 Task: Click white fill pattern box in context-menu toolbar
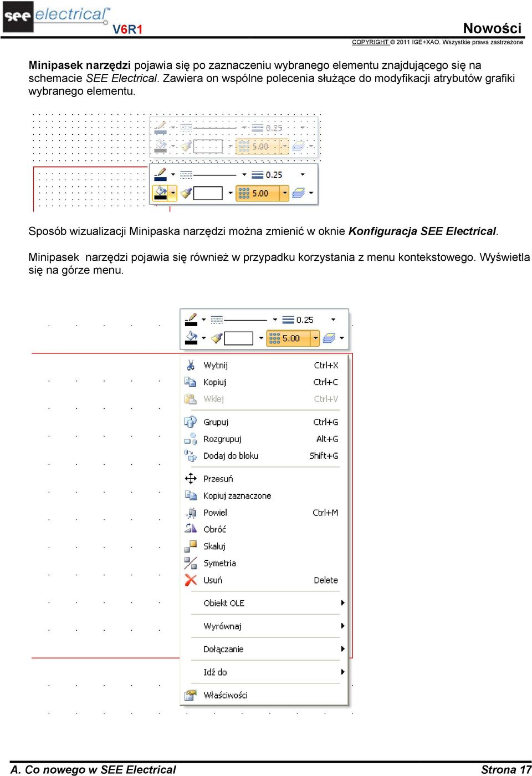click(x=239, y=338)
